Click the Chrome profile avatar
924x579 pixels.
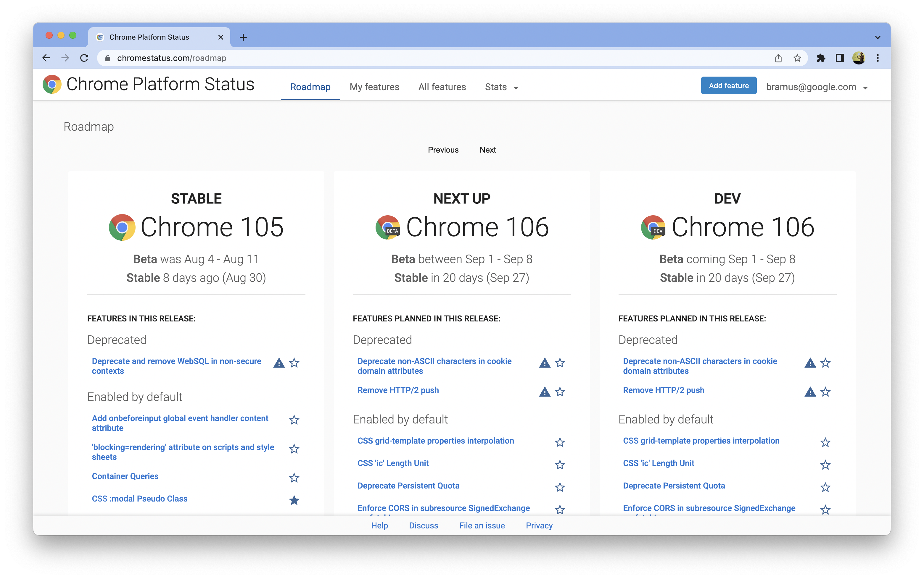click(859, 58)
